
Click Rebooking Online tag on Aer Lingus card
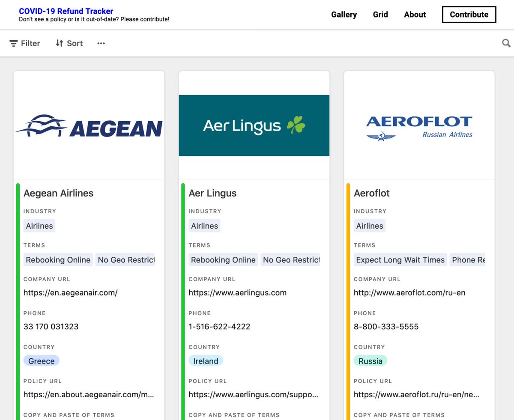(223, 260)
